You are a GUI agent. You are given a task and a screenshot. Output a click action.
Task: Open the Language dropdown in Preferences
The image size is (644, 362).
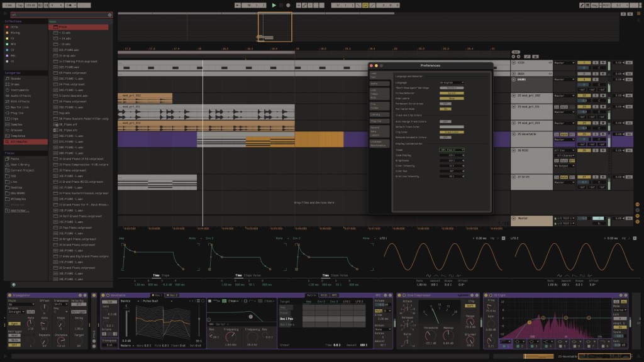point(451,82)
